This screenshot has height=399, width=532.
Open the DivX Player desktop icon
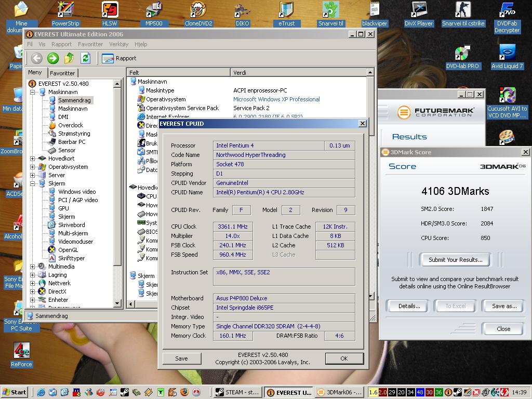coord(419,14)
